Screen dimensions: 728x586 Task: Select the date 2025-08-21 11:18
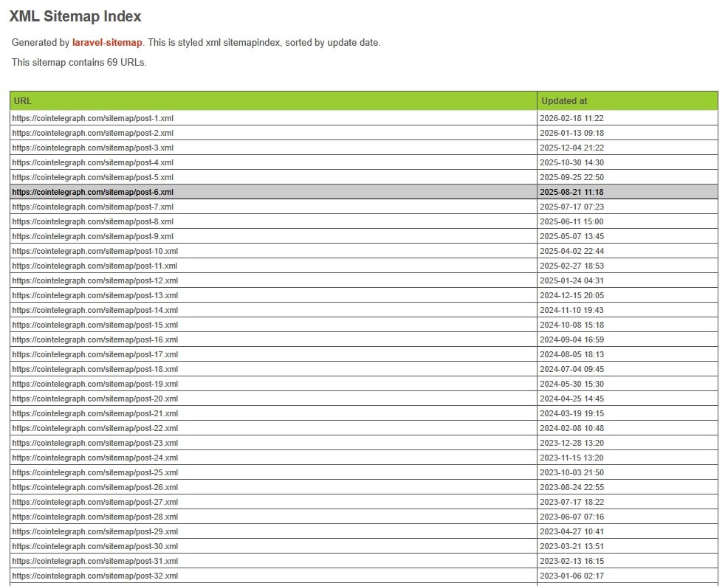click(x=571, y=192)
